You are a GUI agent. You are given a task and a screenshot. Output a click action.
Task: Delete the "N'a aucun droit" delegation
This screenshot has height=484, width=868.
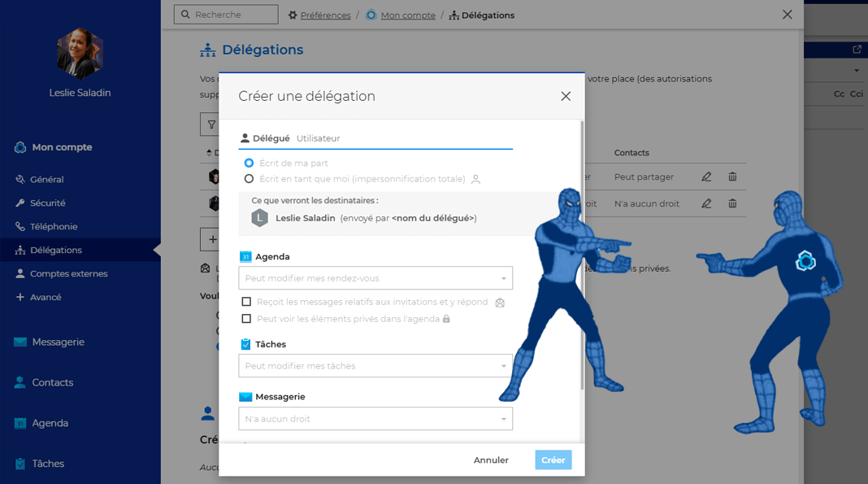point(732,203)
